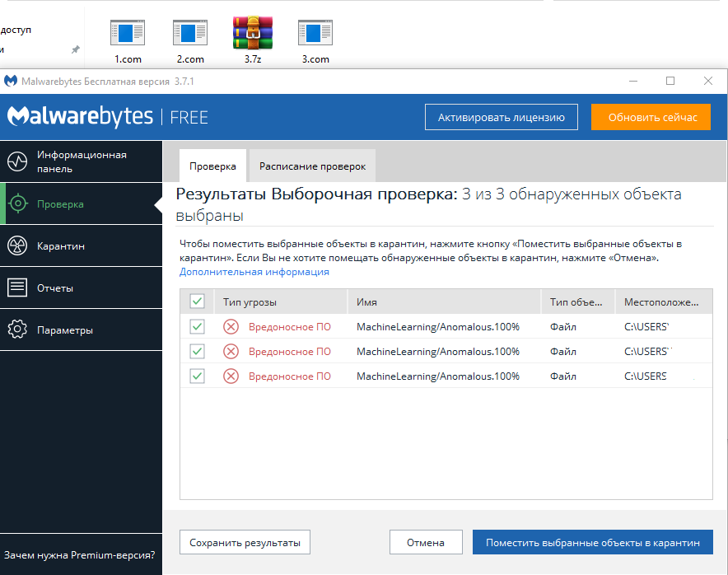Viewport: 728px width, 575px height.
Task: Toggle the select-all checkbox in table header
Action: click(x=197, y=302)
